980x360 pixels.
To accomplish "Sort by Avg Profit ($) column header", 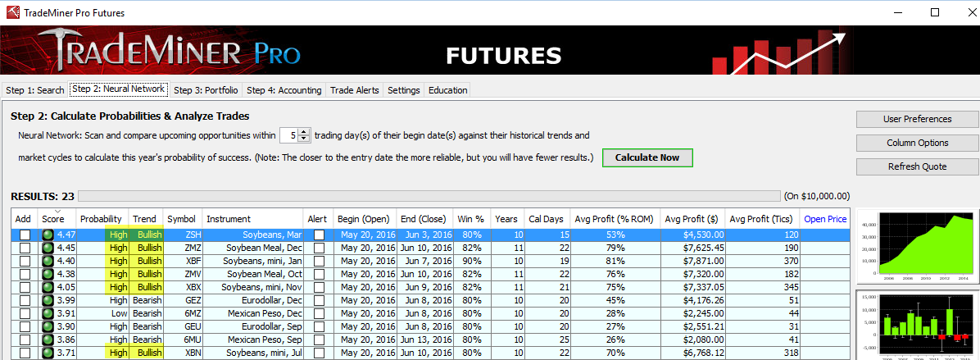I will click(692, 219).
